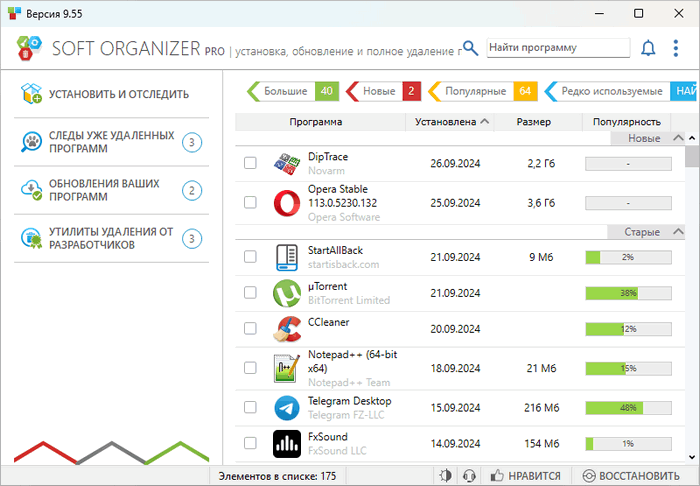
Task: Select the Новые filter tab
Action: [x=383, y=91]
